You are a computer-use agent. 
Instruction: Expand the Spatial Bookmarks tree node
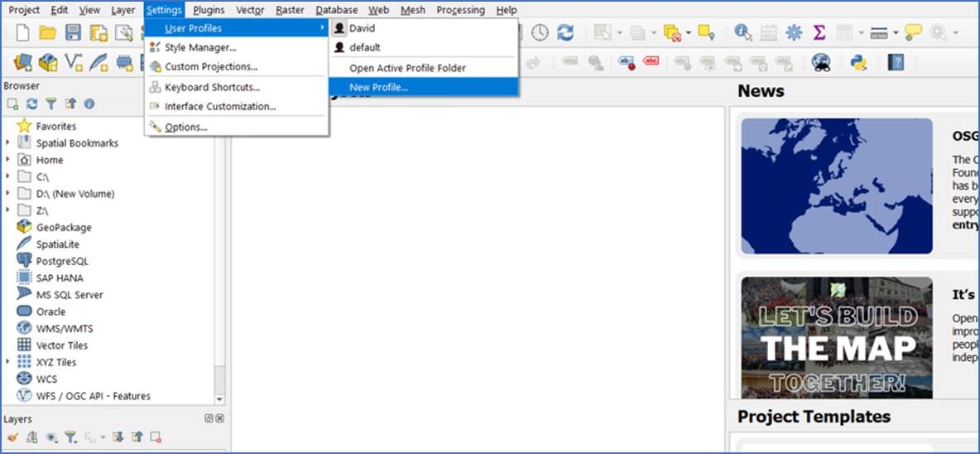(7, 142)
